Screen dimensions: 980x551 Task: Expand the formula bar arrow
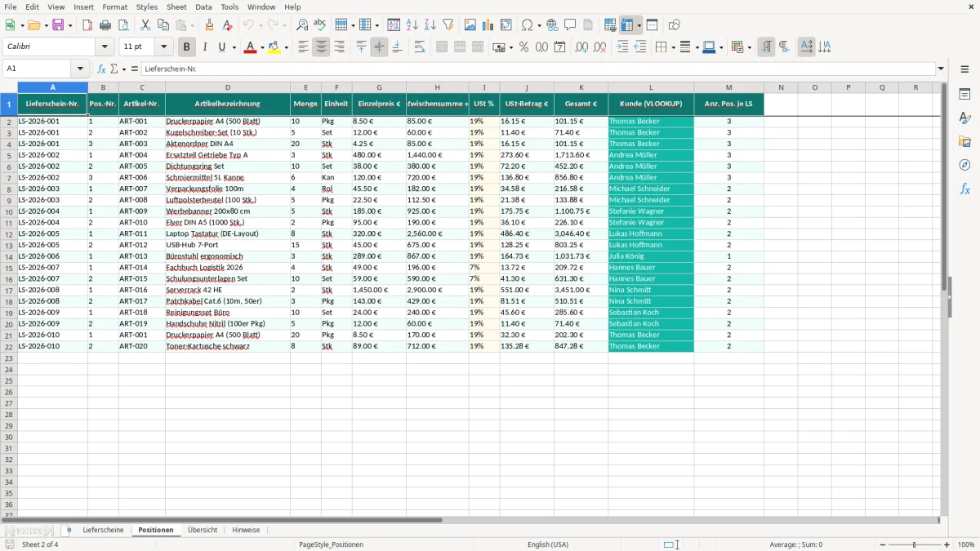(941, 69)
